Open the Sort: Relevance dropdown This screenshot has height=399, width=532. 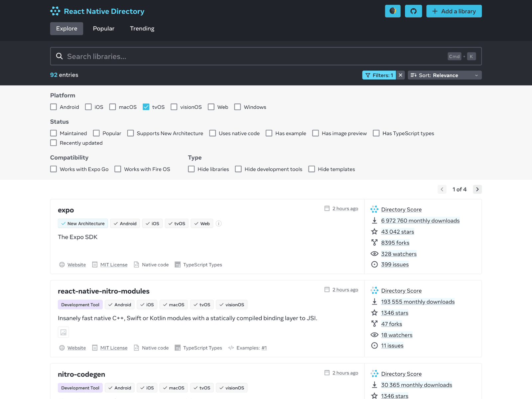click(445, 75)
